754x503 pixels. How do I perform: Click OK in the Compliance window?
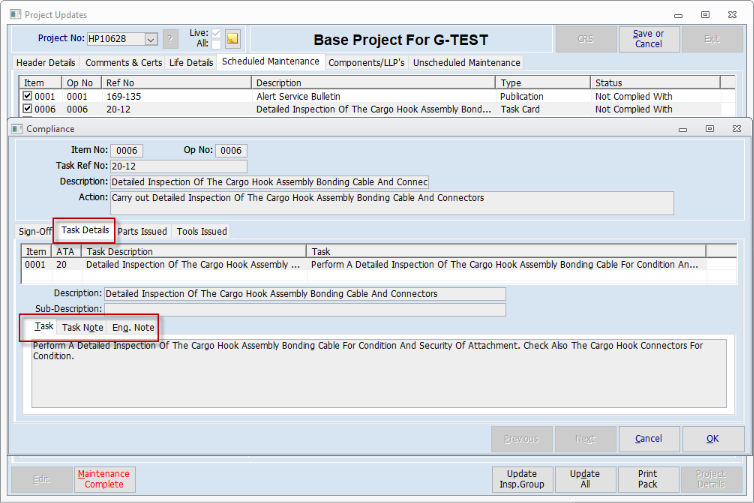(x=713, y=439)
